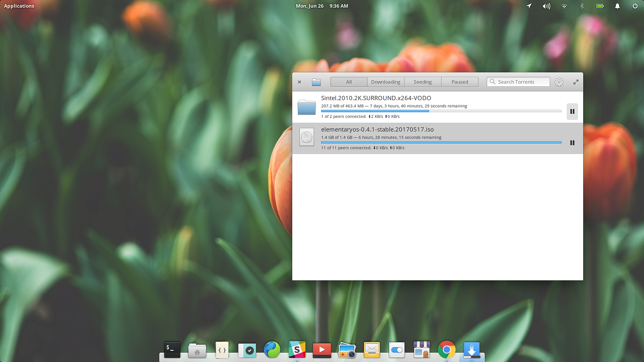This screenshot has width=644, height=362.
Task: Open the Applications menu
Action: [x=19, y=6]
